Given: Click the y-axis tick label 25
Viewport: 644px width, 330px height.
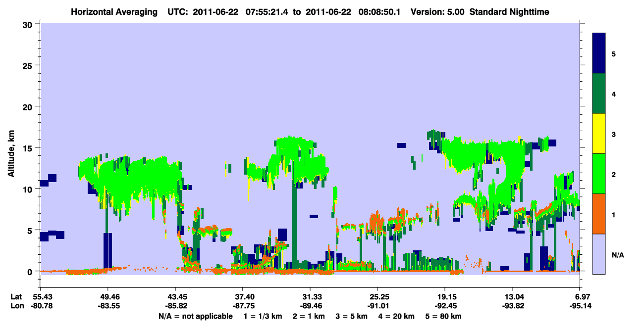Looking at the screenshot, I should pos(29,65).
